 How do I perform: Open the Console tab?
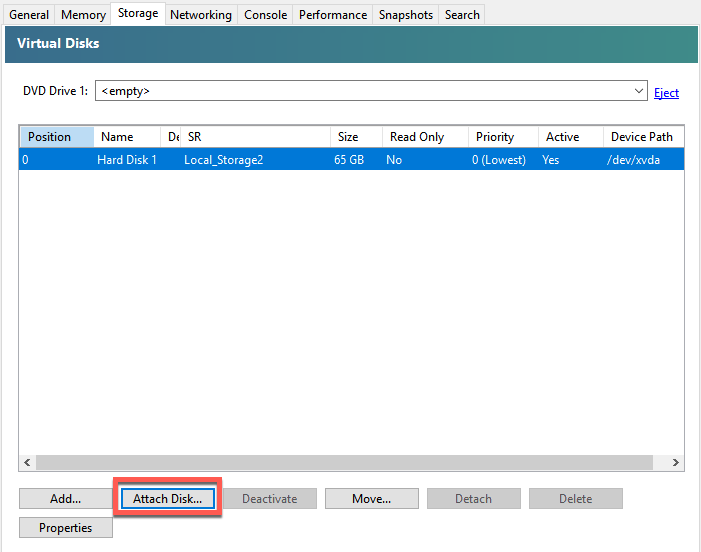click(x=265, y=15)
